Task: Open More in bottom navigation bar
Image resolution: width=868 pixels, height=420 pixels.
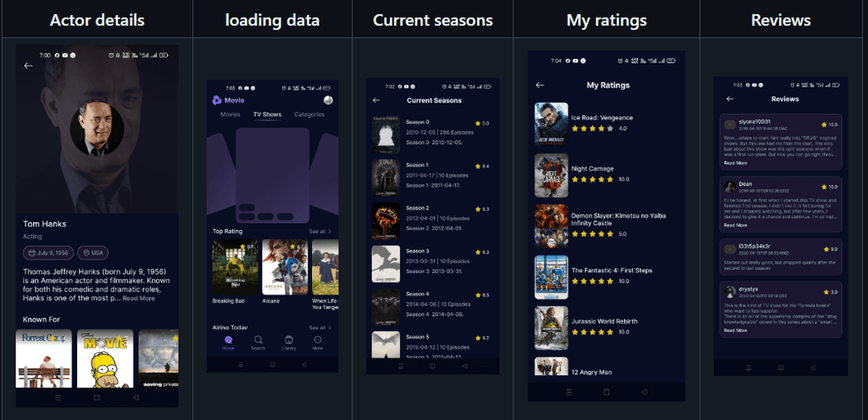Action: pos(318,343)
